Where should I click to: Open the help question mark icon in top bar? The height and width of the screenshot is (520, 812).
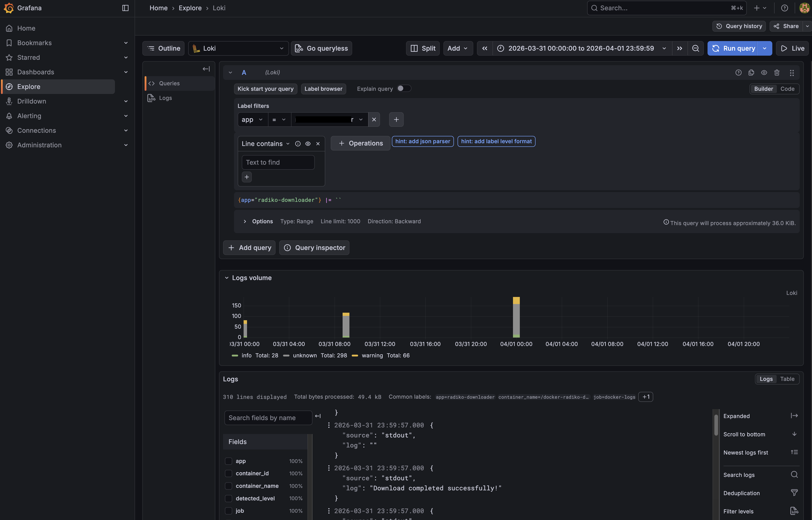point(784,8)
